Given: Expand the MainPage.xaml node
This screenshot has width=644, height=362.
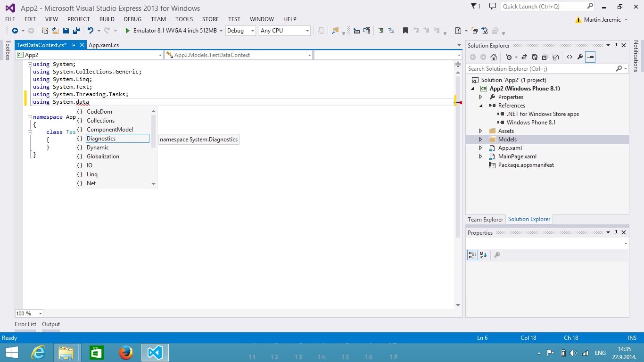Looking at the screenshot, I should (x=481, y=156).
